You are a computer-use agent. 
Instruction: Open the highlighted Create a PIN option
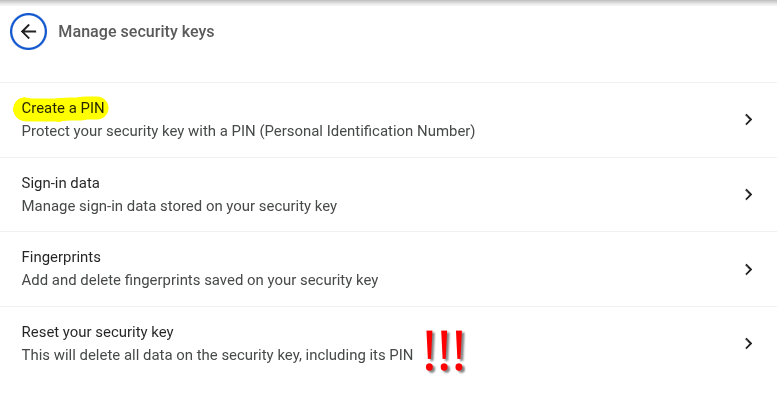pos(63,108)
